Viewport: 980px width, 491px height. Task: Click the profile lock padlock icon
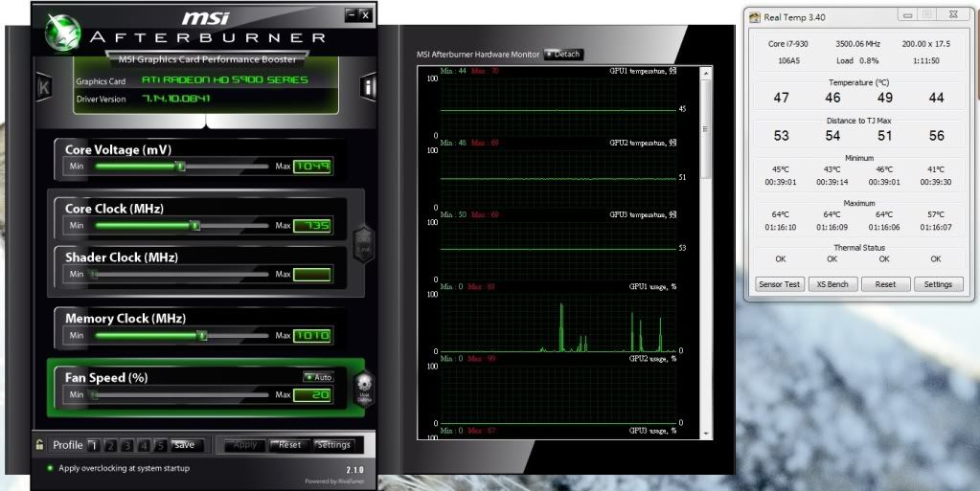39,445
